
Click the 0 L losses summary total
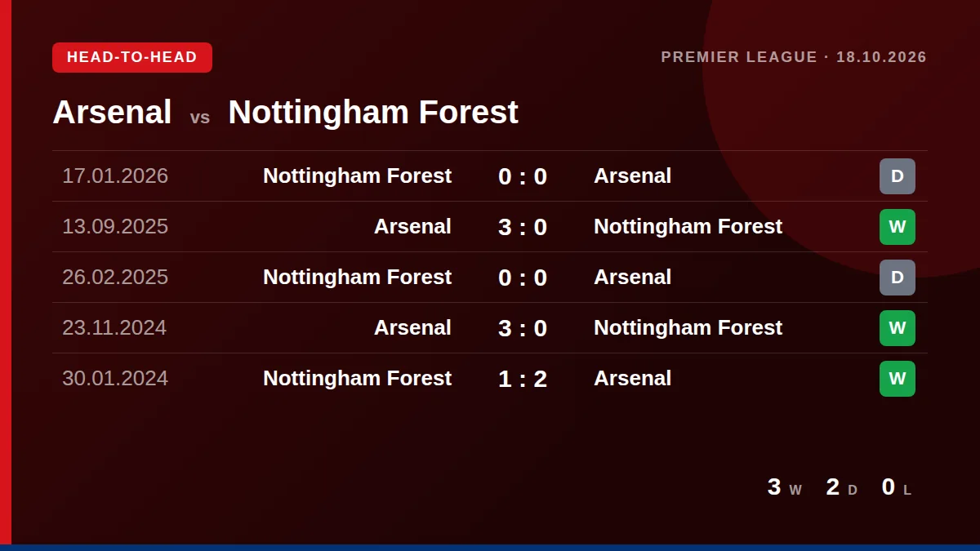click(x=897, y=487)
